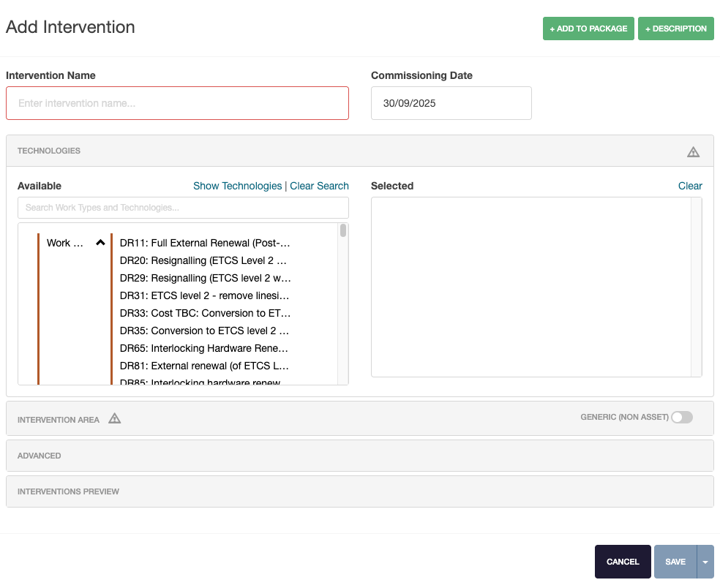Expand the Interventions Preview section
The image size is (720, 588).
(x=360, y=491)
